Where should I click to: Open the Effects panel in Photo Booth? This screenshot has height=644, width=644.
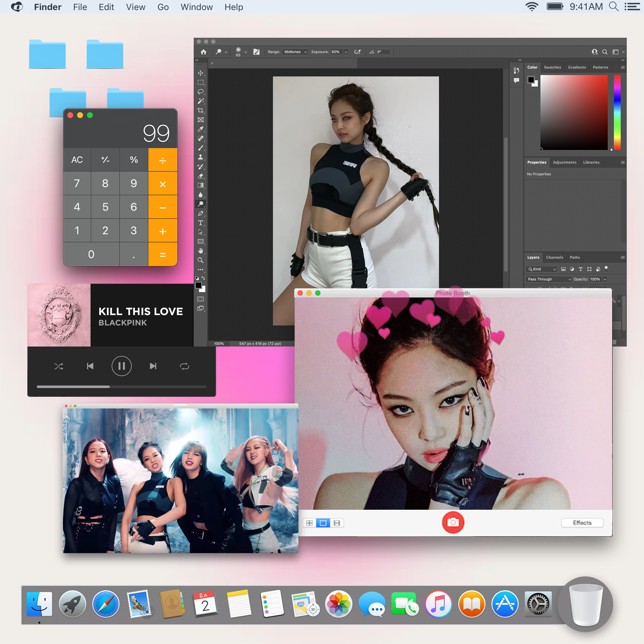(x=582, y=523)
